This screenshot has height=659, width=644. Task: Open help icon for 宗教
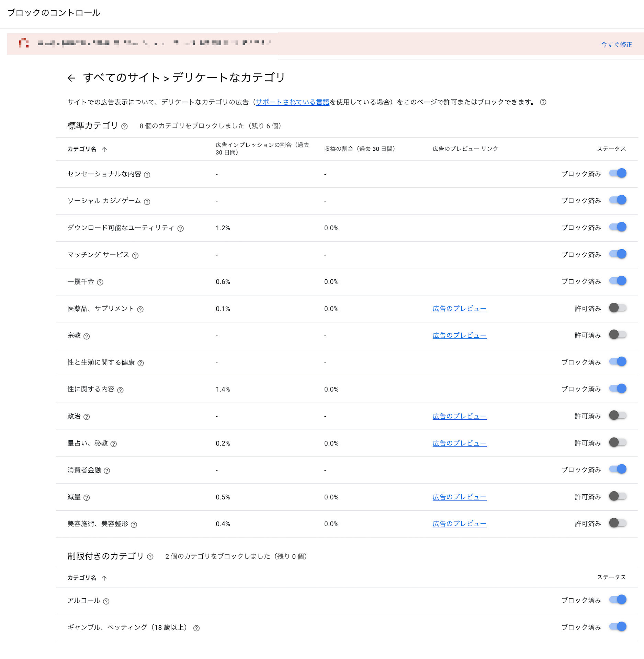[x=87, y=336]
